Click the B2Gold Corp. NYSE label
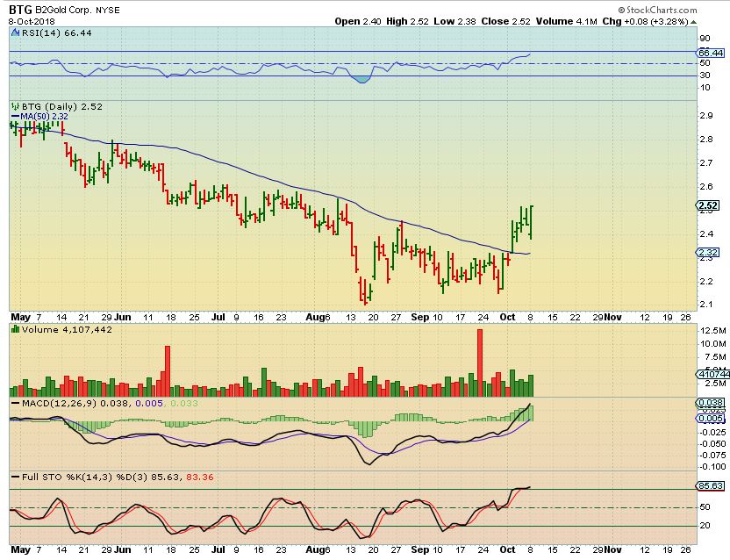This screenshot has width=730, height=560. coord(78,11)
